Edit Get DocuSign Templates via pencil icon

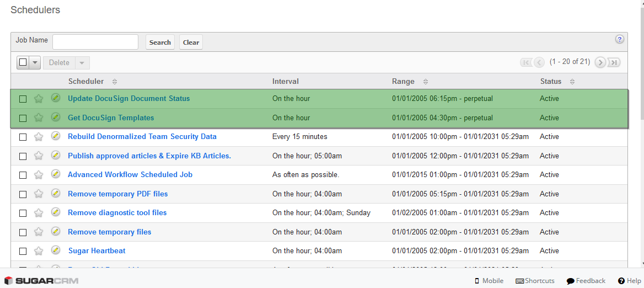click(x=56, y=117)
